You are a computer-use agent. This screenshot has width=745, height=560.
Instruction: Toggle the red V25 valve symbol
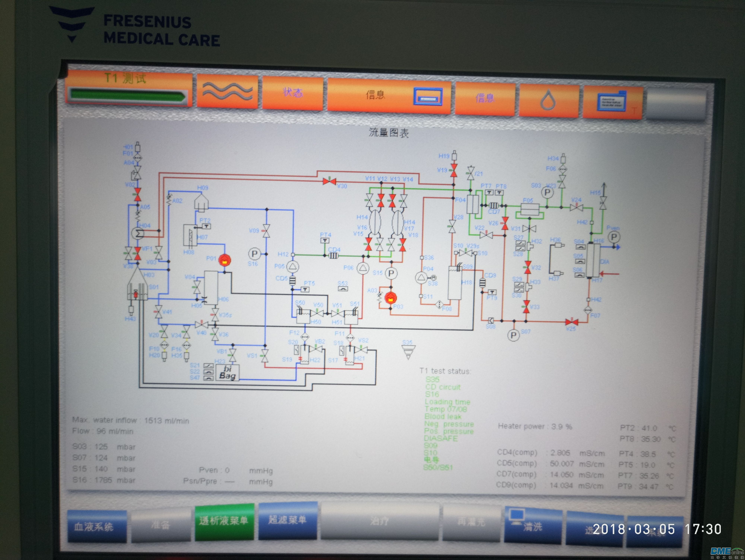point(572,322)
